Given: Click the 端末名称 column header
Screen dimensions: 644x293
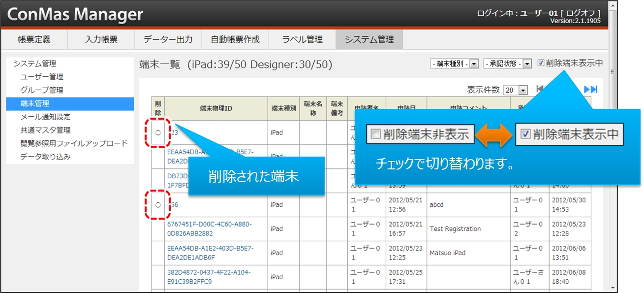Looking at the screenshot, I should pyautogui.click(x=313, y=108).
